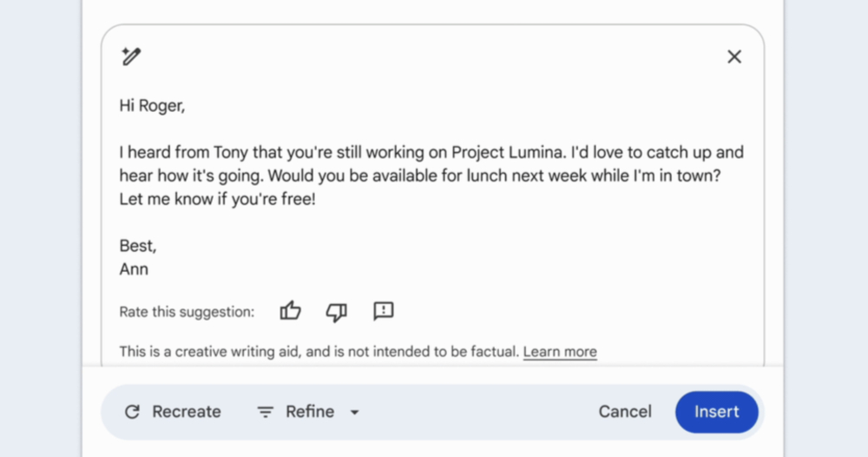Rate the suggestion with thumbs up
The image size is (868, 457).
290,311
